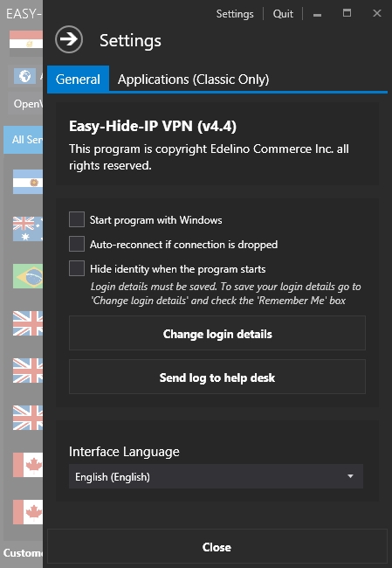
Task: Click the Close button at bottom
Action: 217,547
